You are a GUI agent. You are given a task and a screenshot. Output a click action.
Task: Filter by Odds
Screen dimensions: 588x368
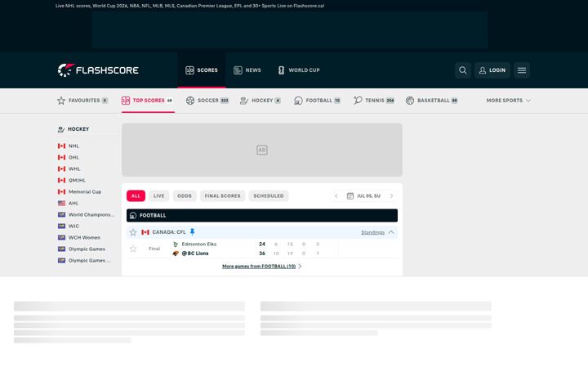tap(185, 196)
